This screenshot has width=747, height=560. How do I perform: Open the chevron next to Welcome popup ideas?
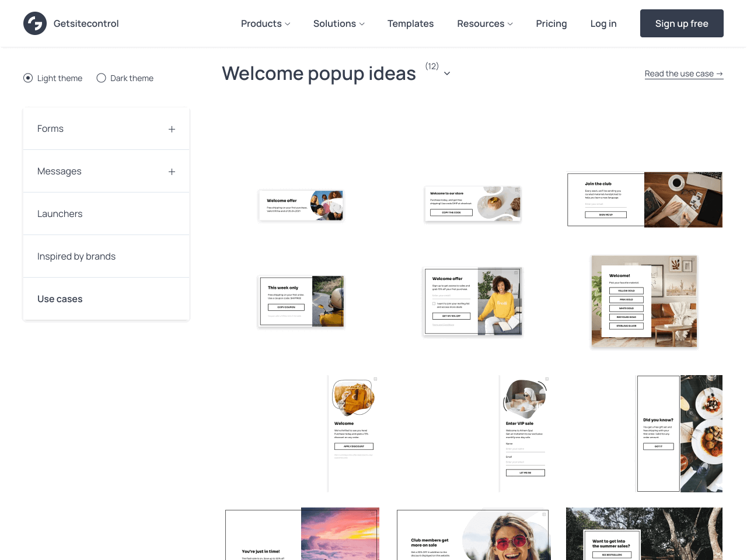[447, 74]
